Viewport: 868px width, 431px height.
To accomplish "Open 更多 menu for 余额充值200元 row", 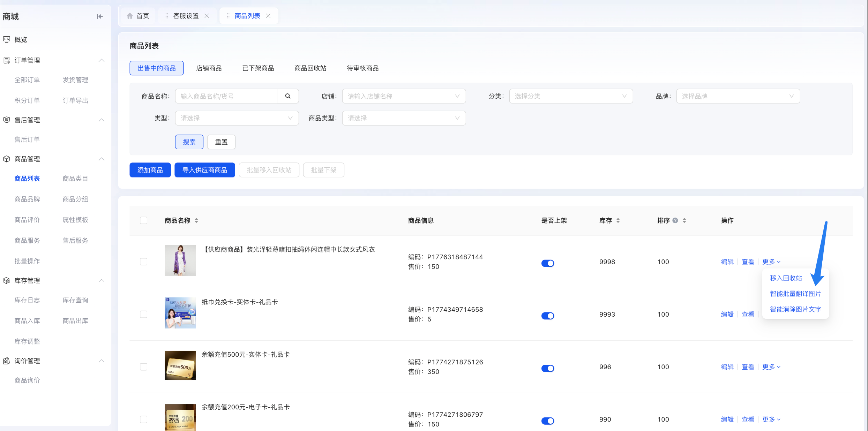I will (771, 419).
